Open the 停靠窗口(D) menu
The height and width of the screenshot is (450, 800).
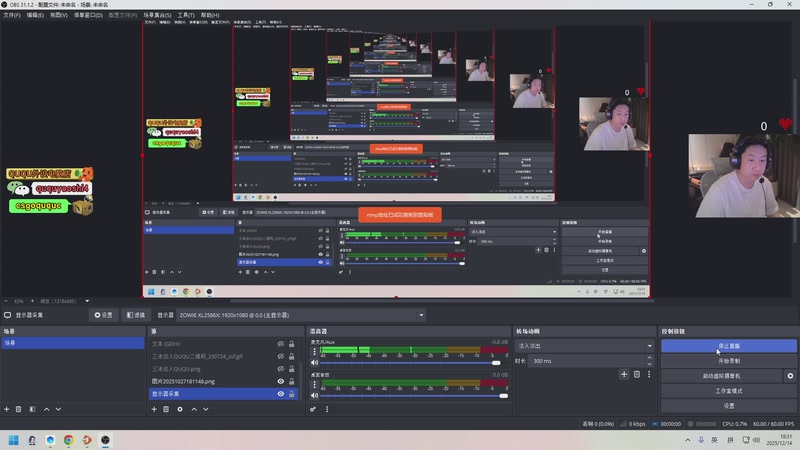pyautogui.click(x=88, y=15)
